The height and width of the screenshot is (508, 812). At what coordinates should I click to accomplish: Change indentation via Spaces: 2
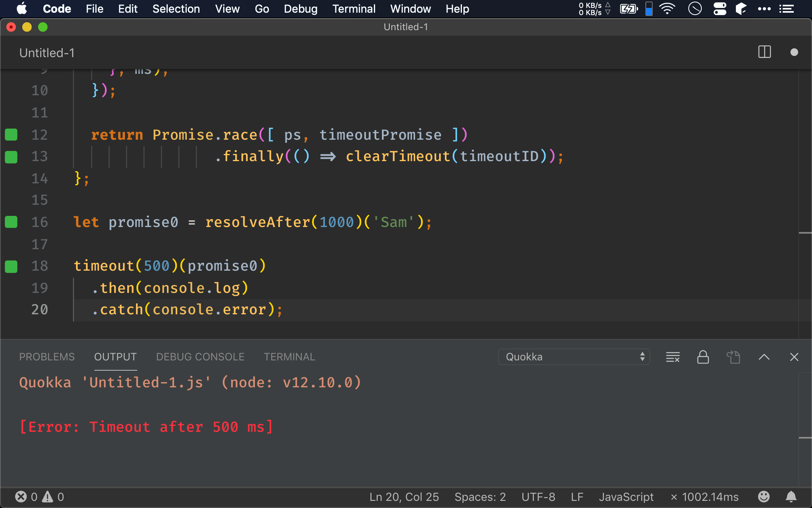pos(480,497)
